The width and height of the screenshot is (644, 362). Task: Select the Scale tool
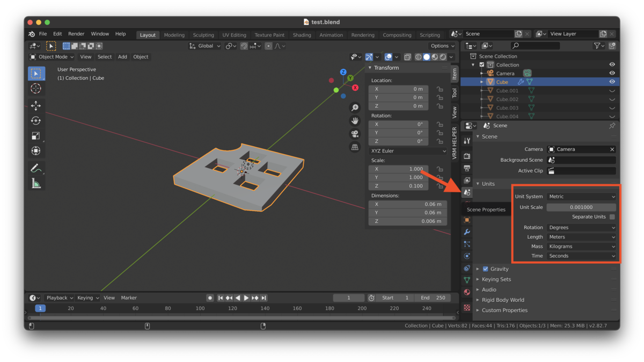(36, 136)
